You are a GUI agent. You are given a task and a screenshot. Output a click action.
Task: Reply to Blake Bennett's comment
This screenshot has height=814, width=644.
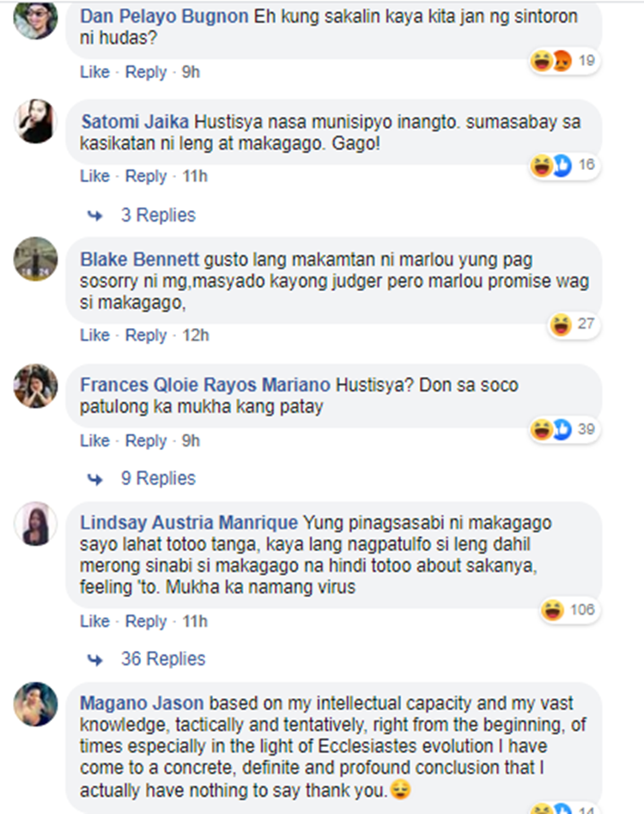click(146, 335)
